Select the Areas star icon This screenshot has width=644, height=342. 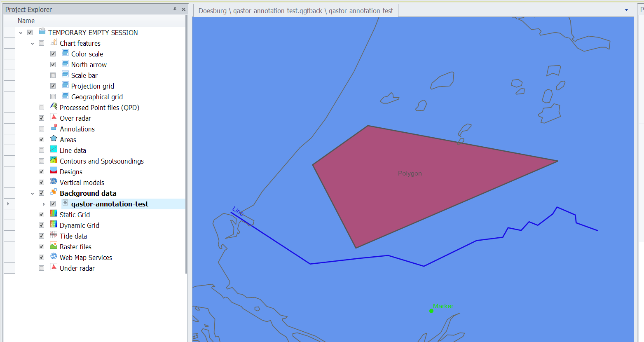point(54,139)
